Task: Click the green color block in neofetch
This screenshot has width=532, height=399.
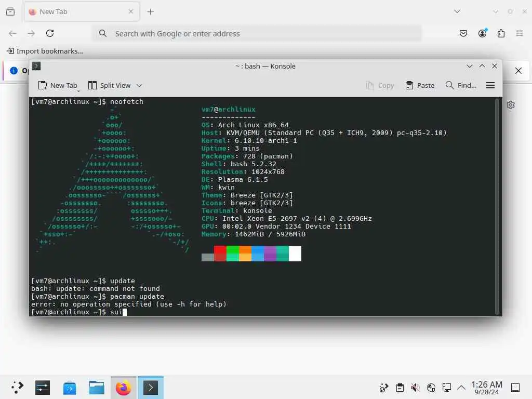Action: click(x=232, y=254)
